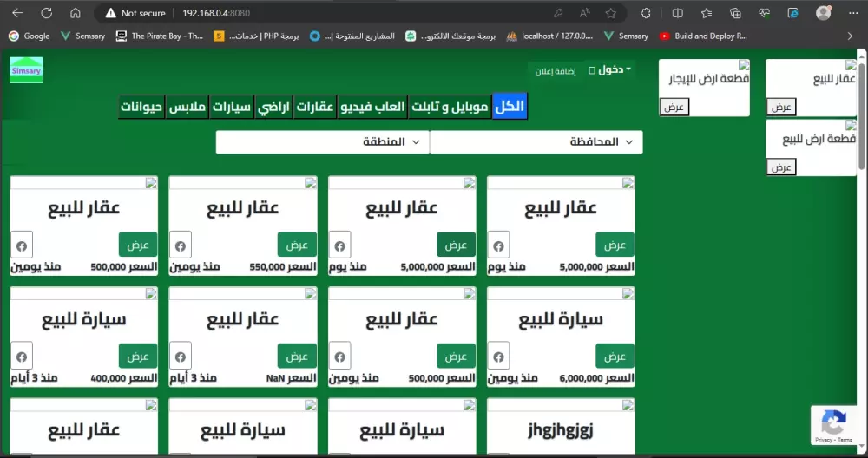Go back using the browser back arrow
Viewport: 868px width, 458px height.
pos(17,13)
